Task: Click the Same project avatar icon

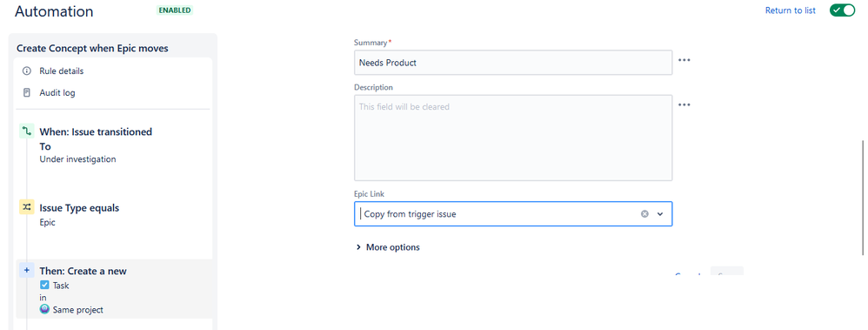Action: coord(44,309)
